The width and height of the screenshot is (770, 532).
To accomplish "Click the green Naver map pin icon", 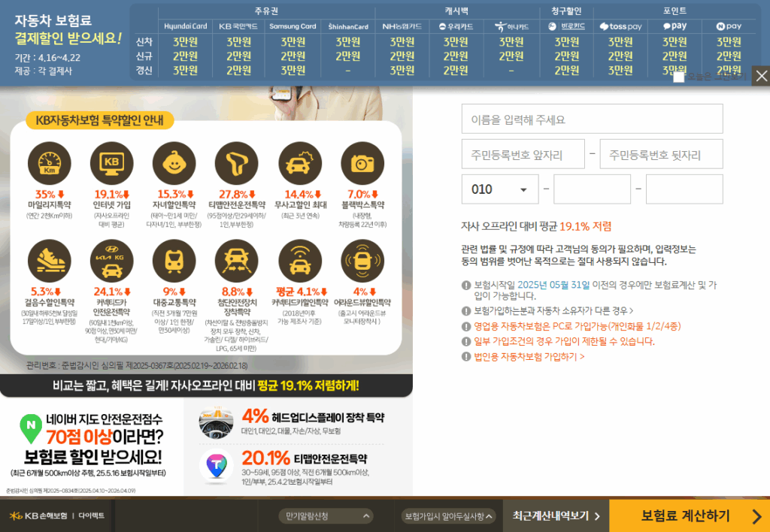I will point(30,428).
